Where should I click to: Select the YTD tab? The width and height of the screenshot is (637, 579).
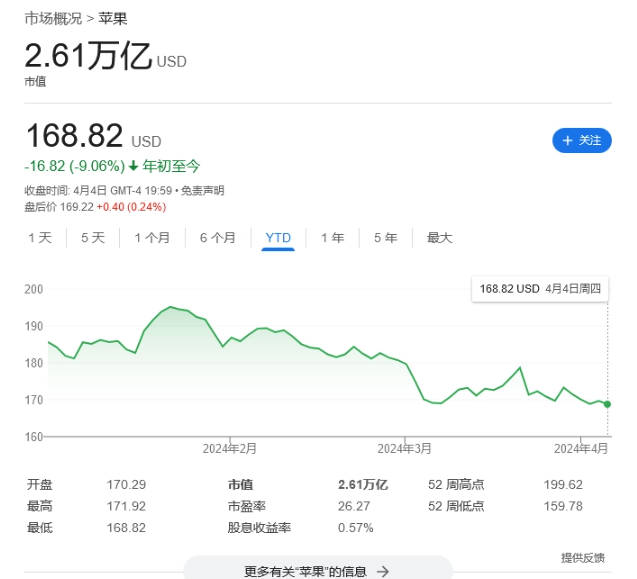coord(278,238)
